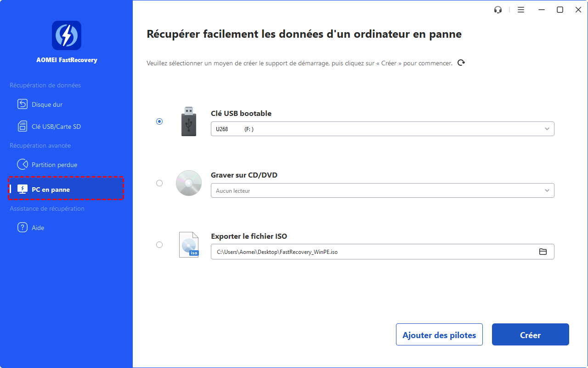The image size is (588, 368).
Task: Open the Aide help section
Action: point(38,228)
